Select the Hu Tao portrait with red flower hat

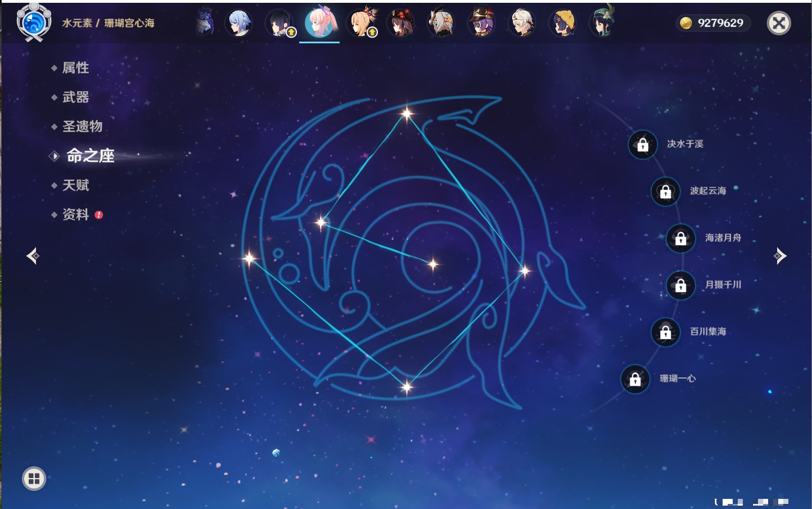pos(401,23)
